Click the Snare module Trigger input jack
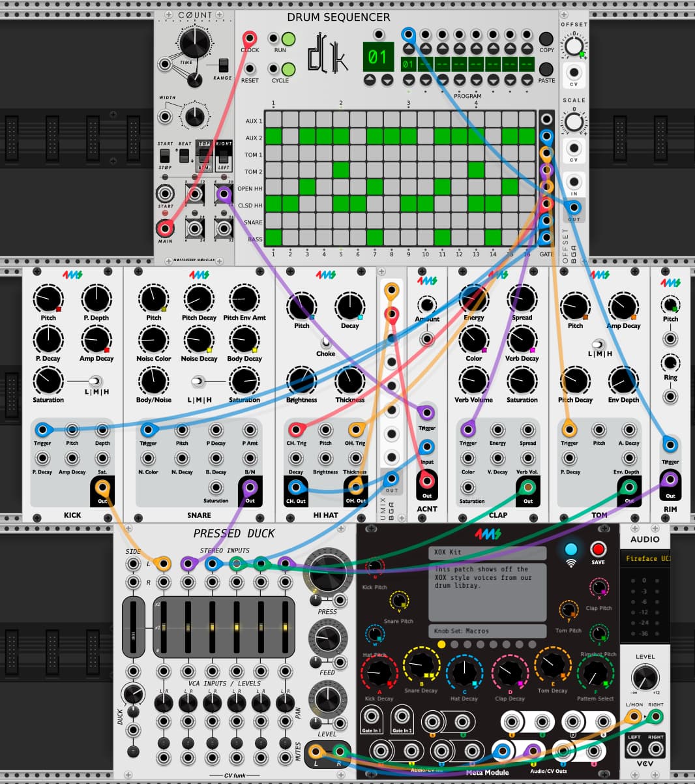The width and height of the screenshot is (695, 784). [148, 430]
